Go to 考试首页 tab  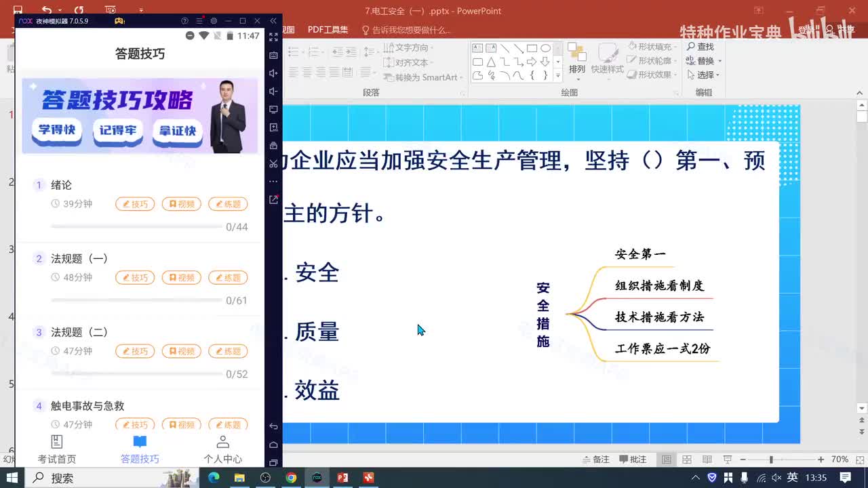[57, 450]
